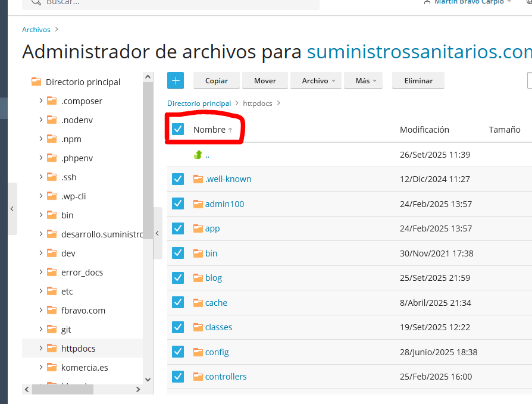This screenshot has width=532, height=404.
Task: Click the user account icon beside Martin Bravo
Action: (x=427, y=2)
